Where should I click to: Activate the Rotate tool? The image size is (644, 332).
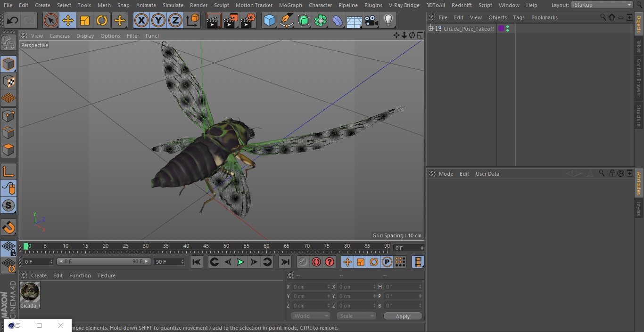102,20
